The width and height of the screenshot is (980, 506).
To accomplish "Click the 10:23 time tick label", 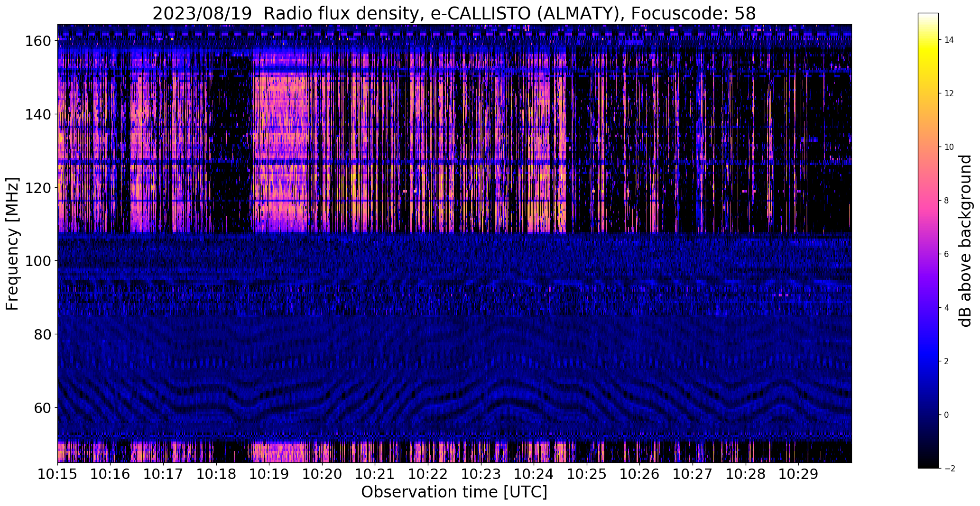I will point(481,474).
